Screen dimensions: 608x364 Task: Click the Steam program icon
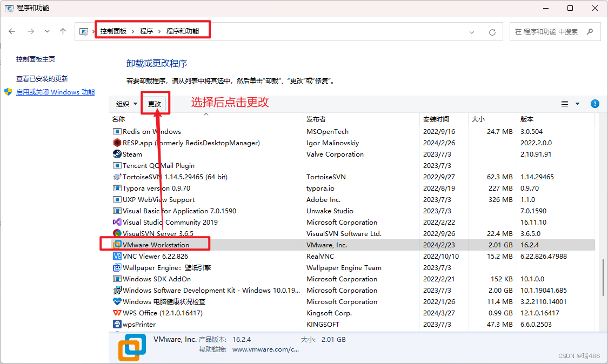tap(117, 154)
